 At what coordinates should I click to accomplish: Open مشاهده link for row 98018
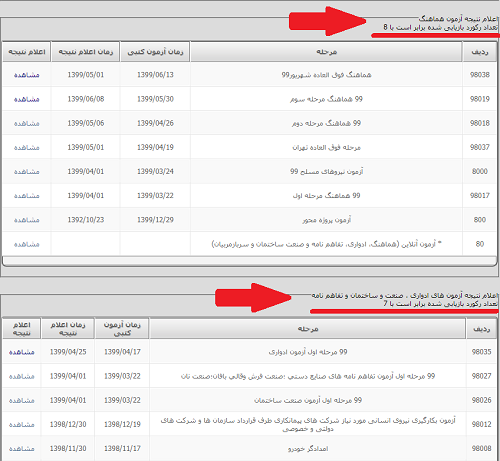pyautogui.click(x=27, y=123)
